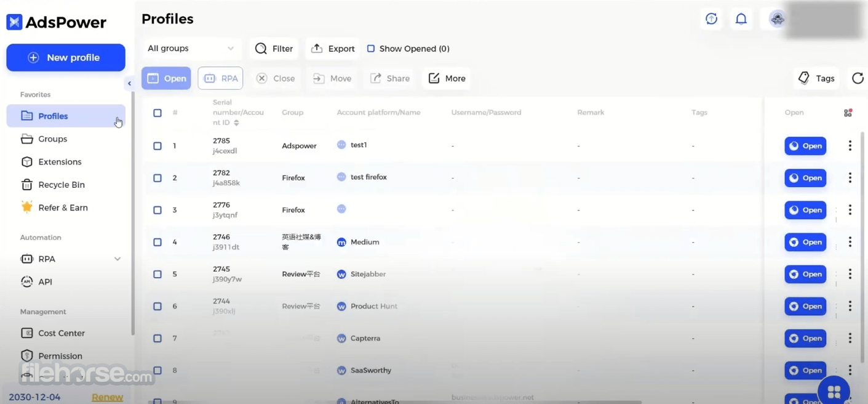Create a new profile
Image resolution: width=868 pixels, height=404 pixels.
tap(66, 57)
